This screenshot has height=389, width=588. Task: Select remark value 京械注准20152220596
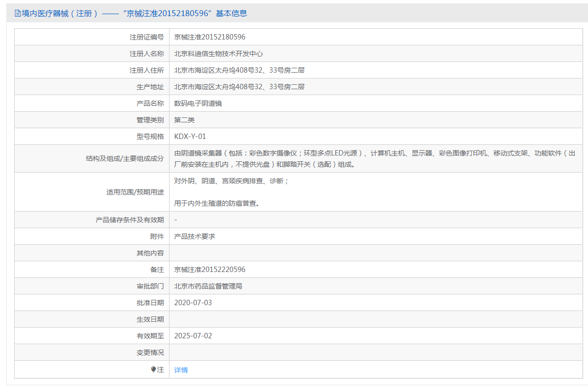coord(209,270)
